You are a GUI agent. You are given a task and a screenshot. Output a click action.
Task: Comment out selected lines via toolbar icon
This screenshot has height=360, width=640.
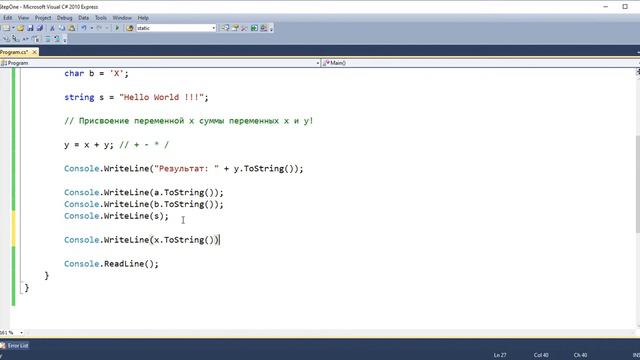point(47,39)
